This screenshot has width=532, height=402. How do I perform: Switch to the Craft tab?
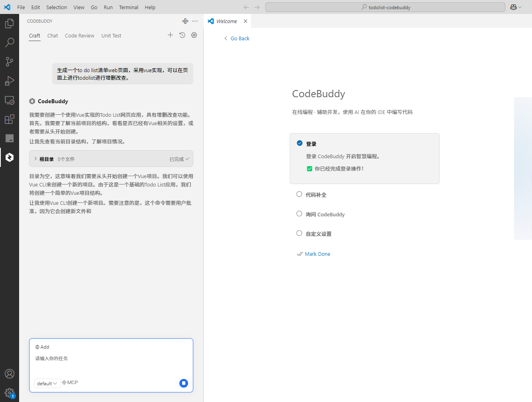(35, 35)
